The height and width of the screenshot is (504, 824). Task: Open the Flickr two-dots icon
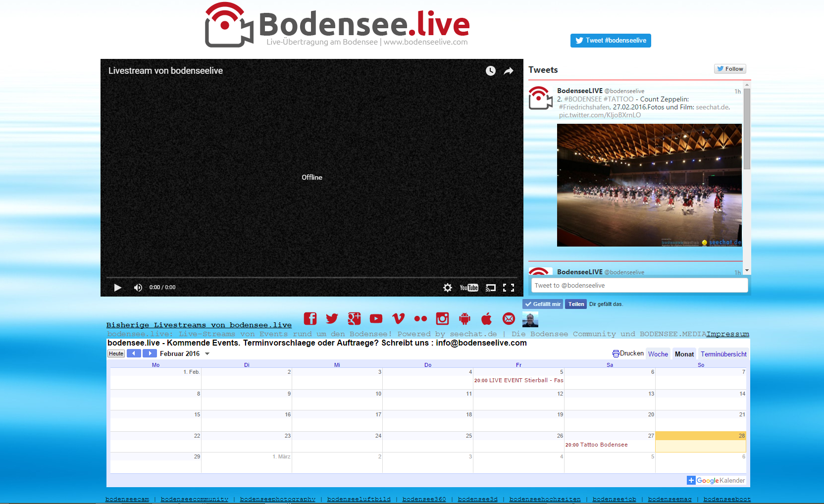click(420, 319)
